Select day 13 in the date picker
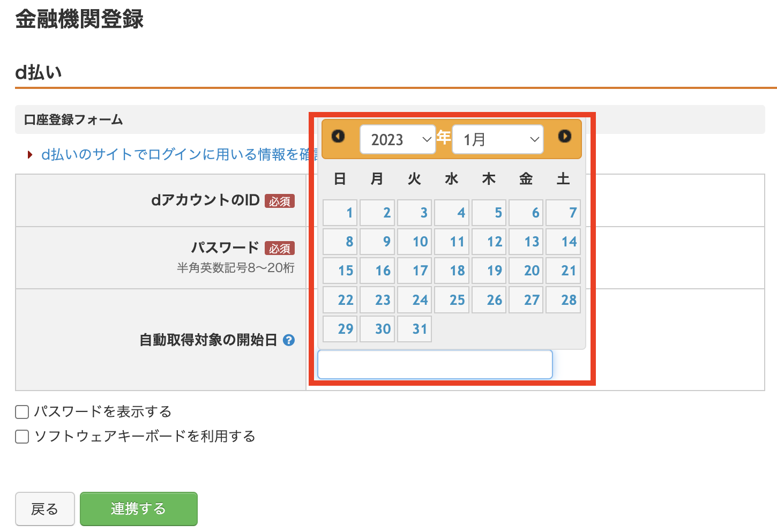This screenshot has height=532, width=777. tap(526, 242)
